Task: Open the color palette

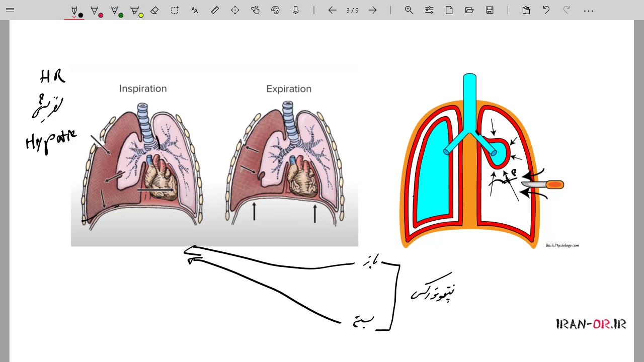Action: 275,10
